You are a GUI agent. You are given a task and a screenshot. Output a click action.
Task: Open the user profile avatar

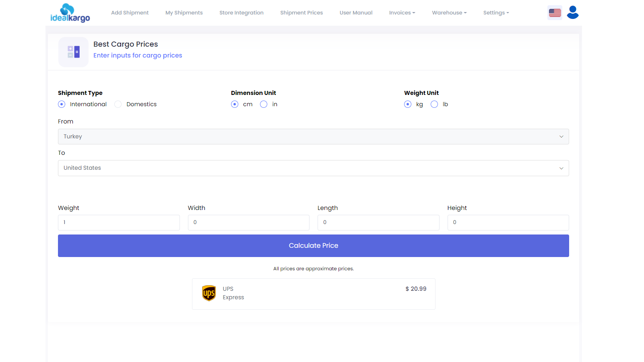(x=573, y=12)
